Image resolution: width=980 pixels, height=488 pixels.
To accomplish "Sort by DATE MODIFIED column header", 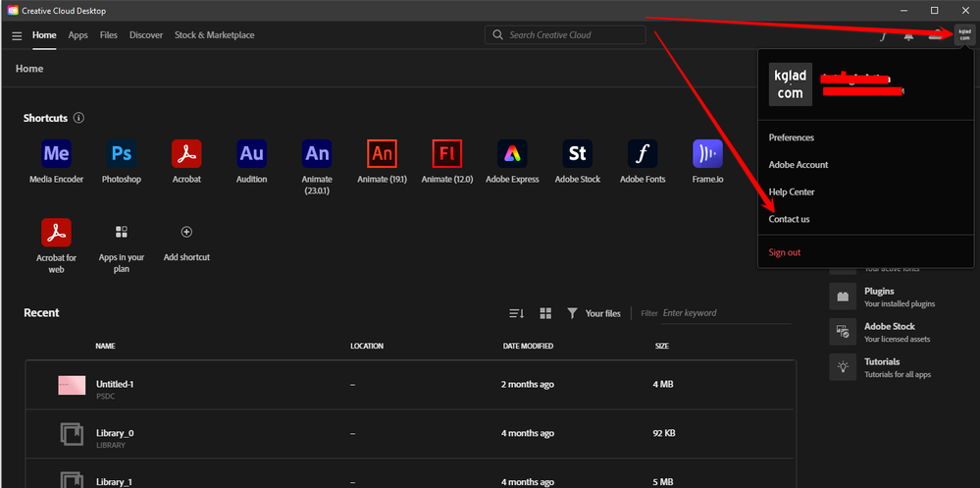I will [528, 346].
